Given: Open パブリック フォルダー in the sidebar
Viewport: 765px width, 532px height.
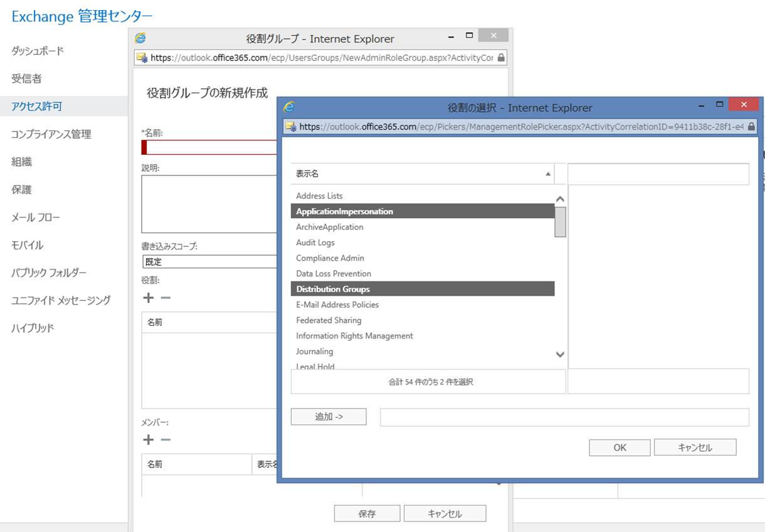Looking at the screenshot, I should click(x=49, y=273).
